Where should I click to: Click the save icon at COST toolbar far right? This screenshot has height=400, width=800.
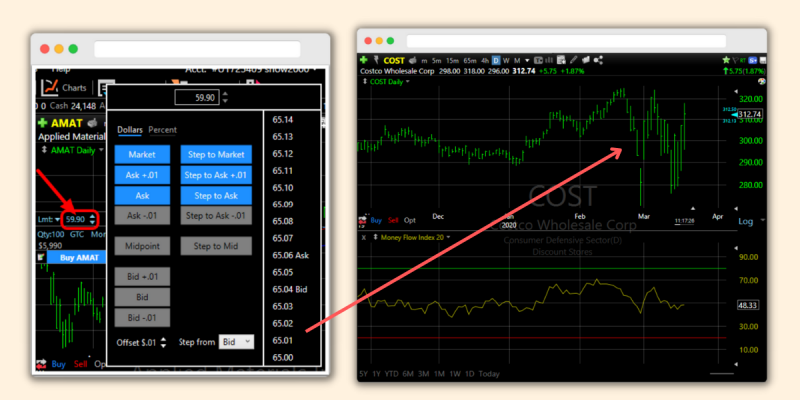763,60
